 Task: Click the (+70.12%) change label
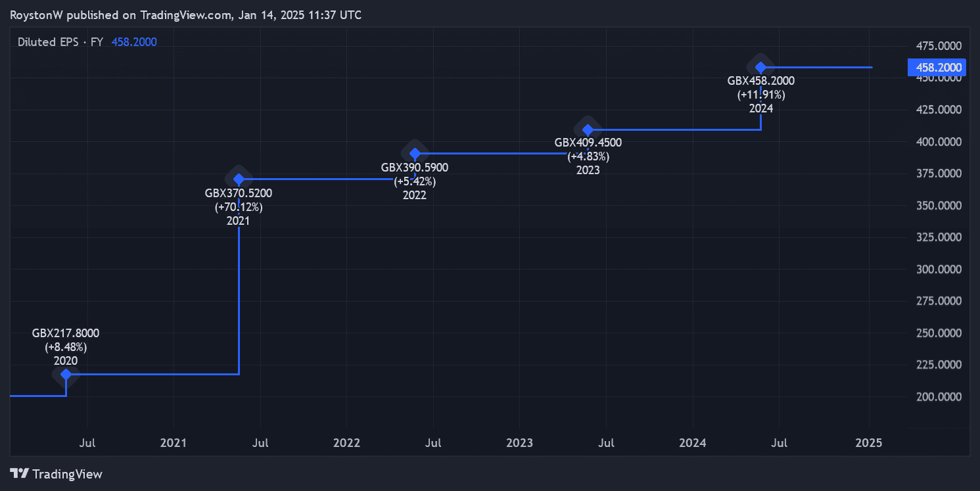239,207
